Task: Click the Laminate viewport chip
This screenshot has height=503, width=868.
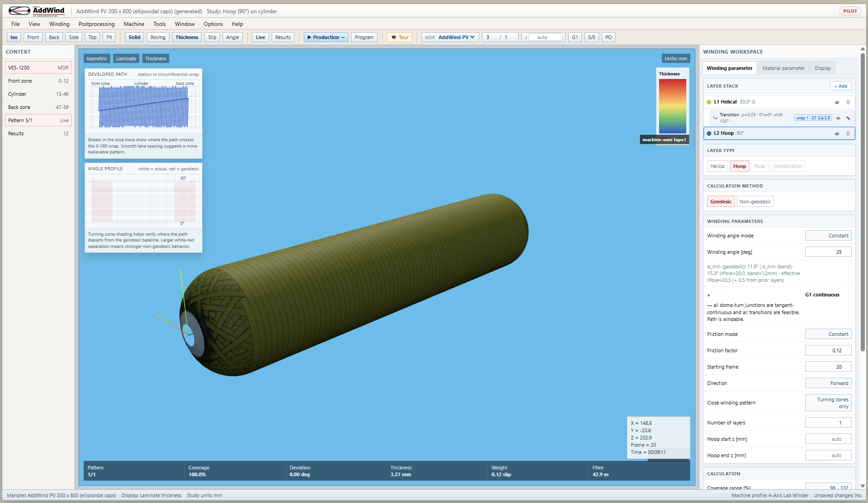Action: (x=126, y=59)
